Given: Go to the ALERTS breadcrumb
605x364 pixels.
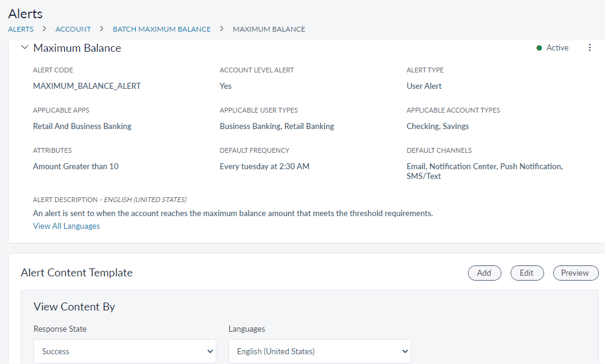Looking at the screenshot, I should [x=21, y=29].
